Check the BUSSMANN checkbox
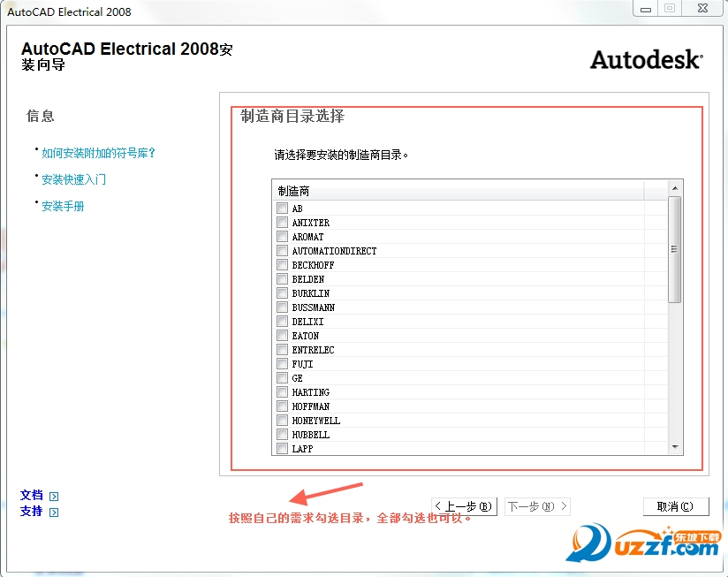This screenshot has width=728, height=577. tap(282, 307)
